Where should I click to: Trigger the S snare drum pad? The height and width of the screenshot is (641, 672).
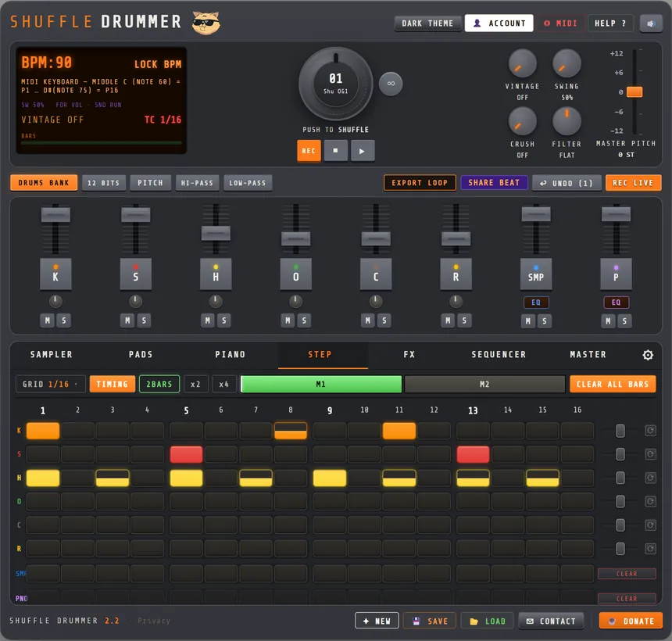(x=135, y=274)
